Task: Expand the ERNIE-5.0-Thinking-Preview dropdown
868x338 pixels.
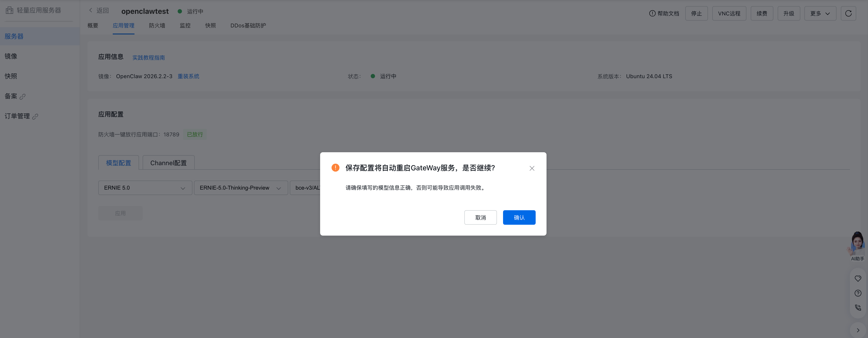Action: [x=241, y=188]
